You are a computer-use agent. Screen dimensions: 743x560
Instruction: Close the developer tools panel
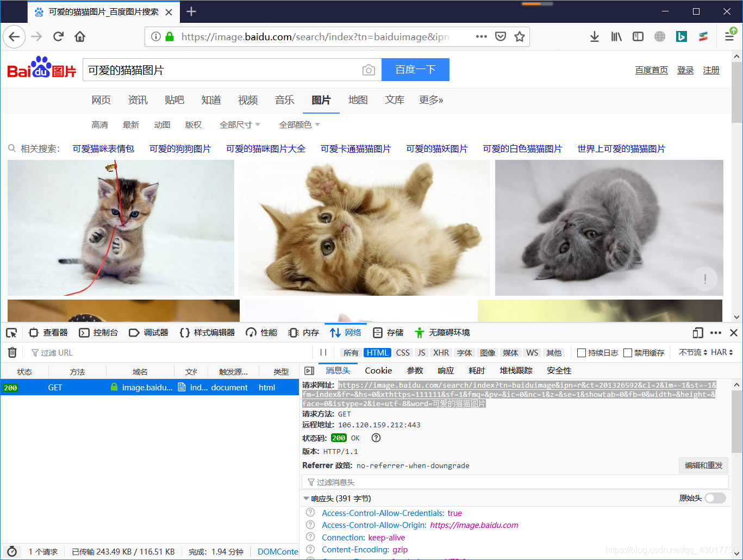click(x=734, y=333)
